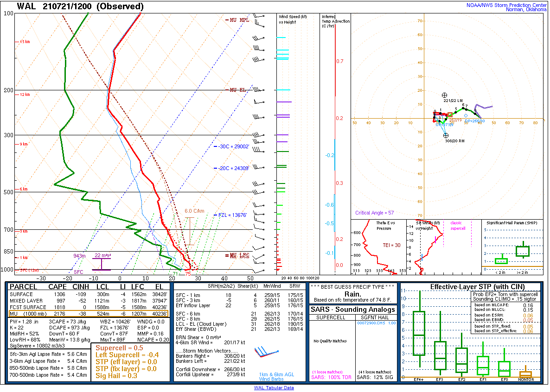Click the Significant Hail Param (SHIP) title

click(512, 223)
